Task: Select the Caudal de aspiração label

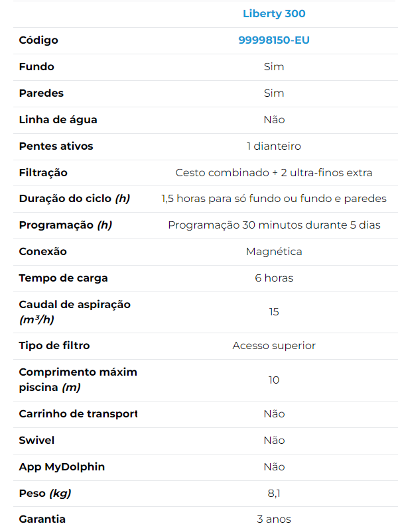Action: (x=74, y=305)
